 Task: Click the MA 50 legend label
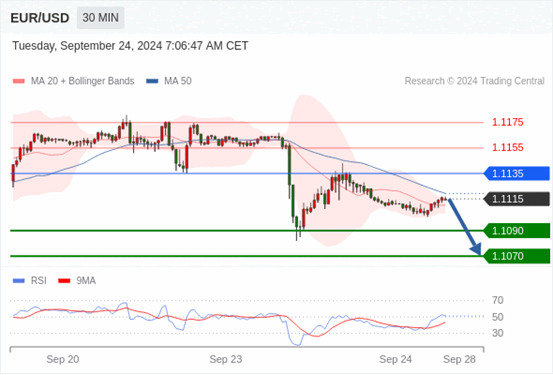(x=178, y=81)
